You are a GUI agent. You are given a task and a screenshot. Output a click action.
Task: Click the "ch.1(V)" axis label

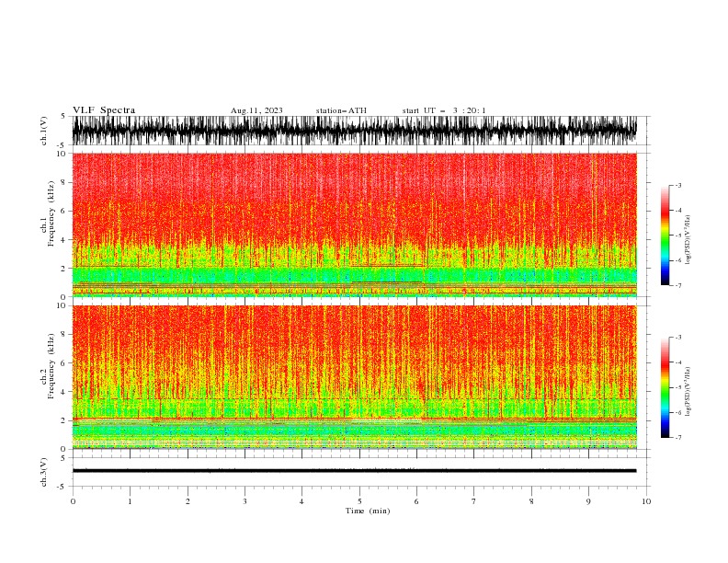(44, 131)
